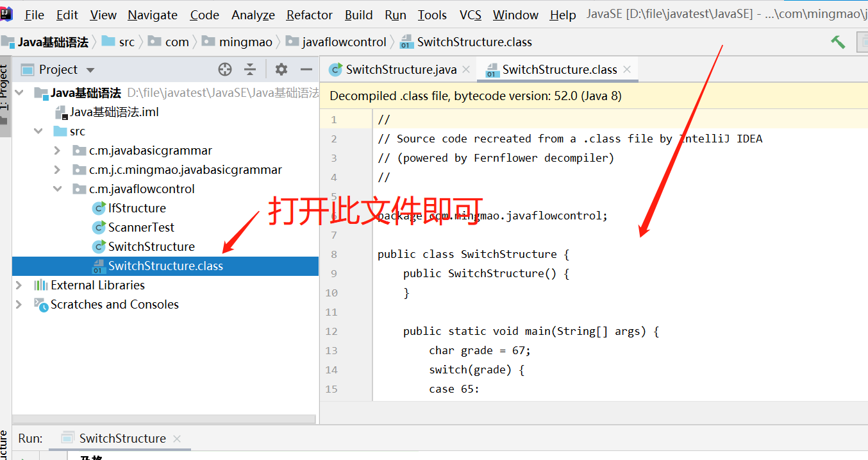
Task: Close the SwitchStructure.class tab
Action: [627, 69]
